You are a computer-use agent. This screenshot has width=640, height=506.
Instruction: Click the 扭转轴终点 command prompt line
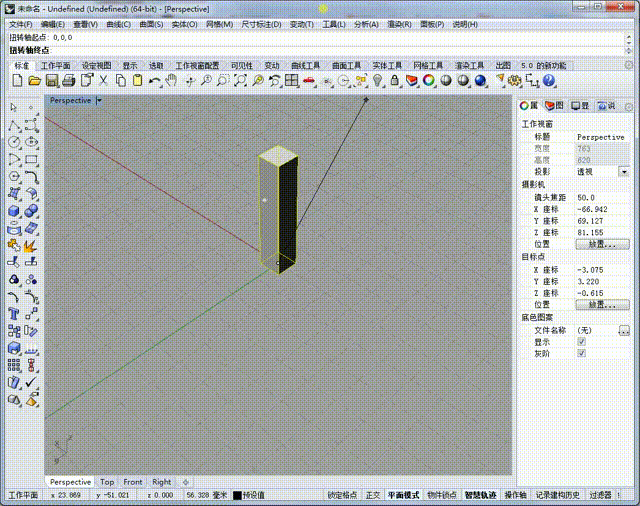[316, 50]
